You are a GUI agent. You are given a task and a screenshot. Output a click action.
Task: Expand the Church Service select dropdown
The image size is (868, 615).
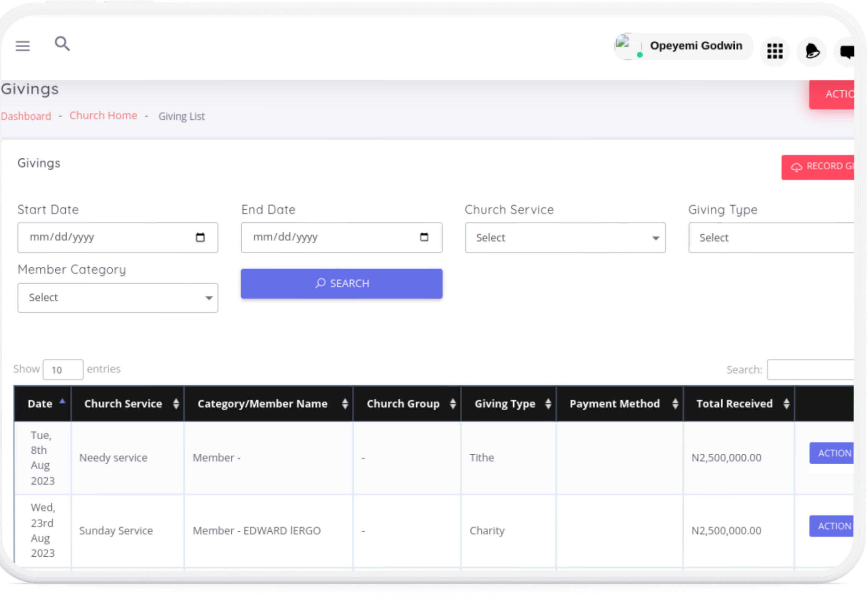pyautogui.click(x=565, y=238)
